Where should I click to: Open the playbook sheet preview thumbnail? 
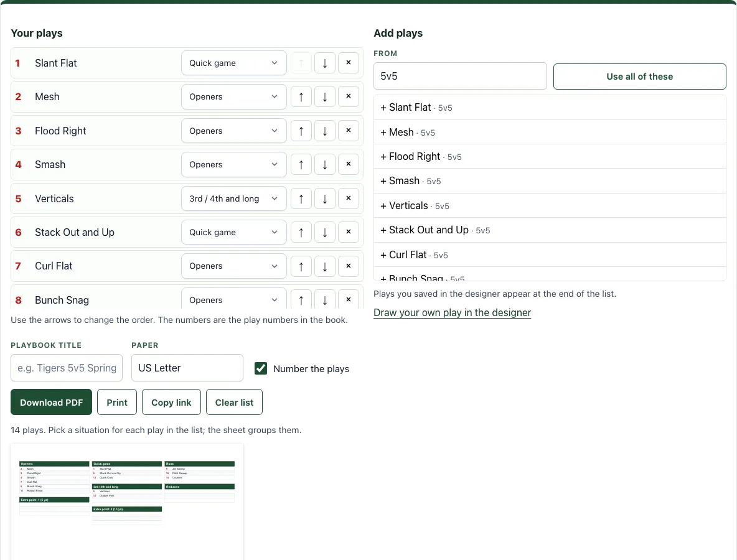(x=127, y=502)
